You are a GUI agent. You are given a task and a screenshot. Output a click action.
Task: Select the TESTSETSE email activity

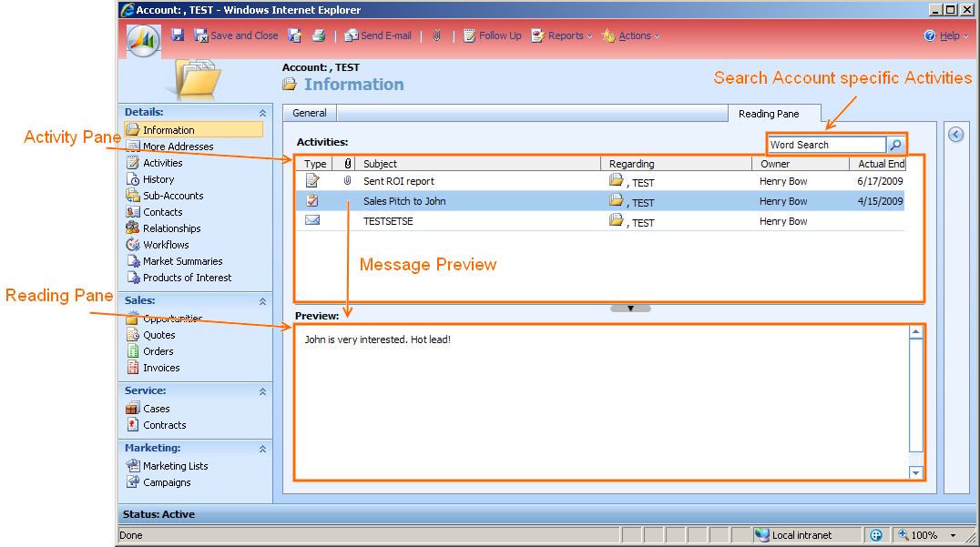tap(600, 221)
